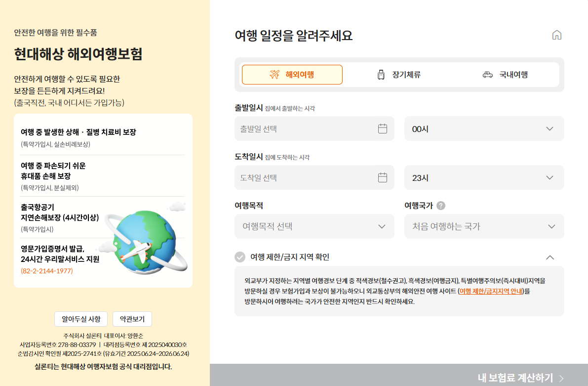Click 영문가입증명서 발급 text
Image resolution: width=588 pixels, height=386 pixels.
pyautogui.click(x=53, y=249)
